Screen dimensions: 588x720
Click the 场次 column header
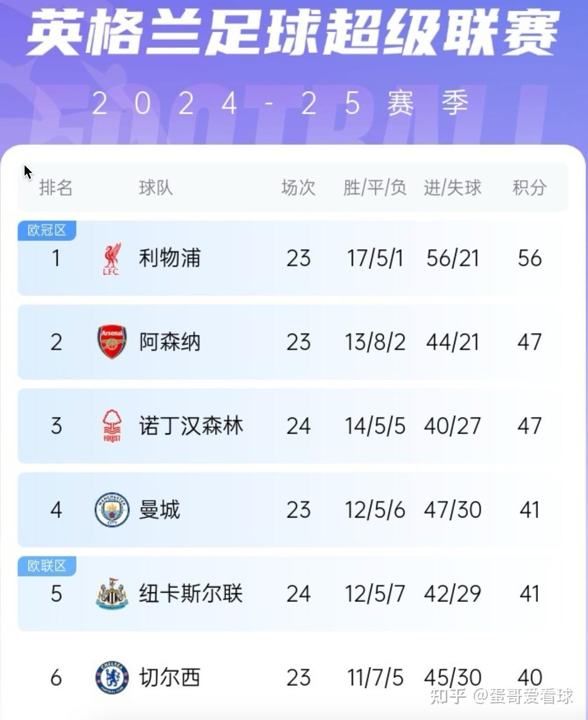pos(298,187)
